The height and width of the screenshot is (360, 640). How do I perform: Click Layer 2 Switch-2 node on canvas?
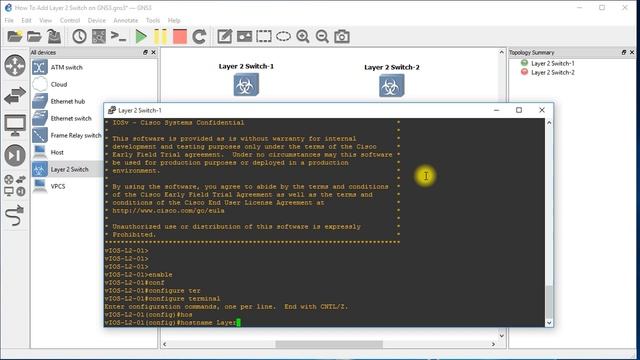[x=391, y=86]
